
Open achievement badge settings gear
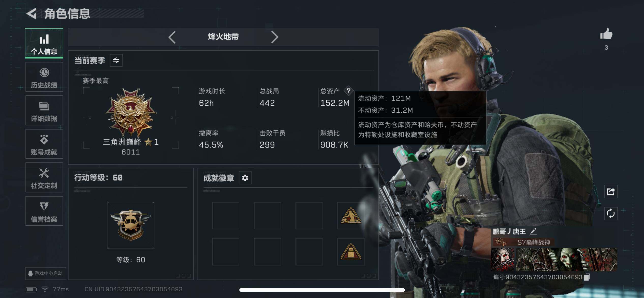click(245, 178)
